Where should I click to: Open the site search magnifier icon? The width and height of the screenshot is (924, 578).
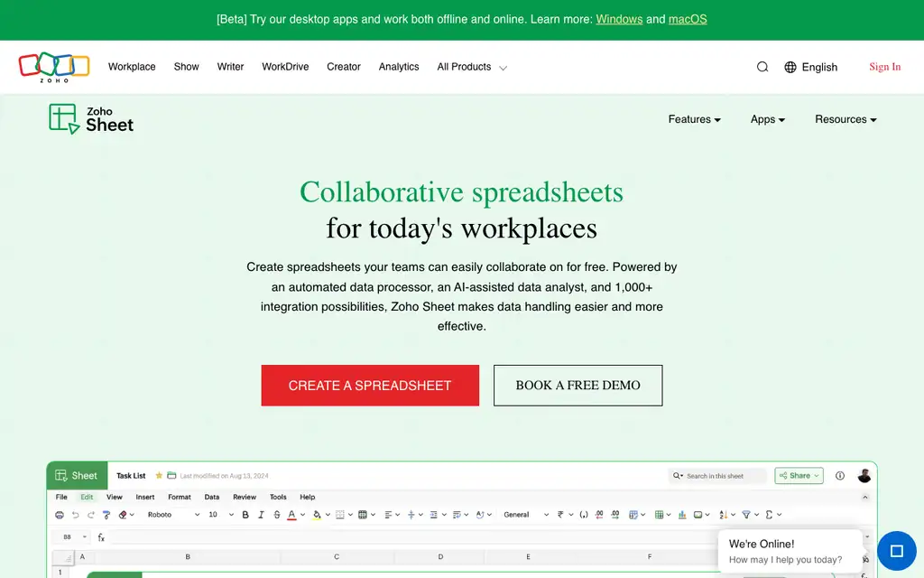coord(762,67)
